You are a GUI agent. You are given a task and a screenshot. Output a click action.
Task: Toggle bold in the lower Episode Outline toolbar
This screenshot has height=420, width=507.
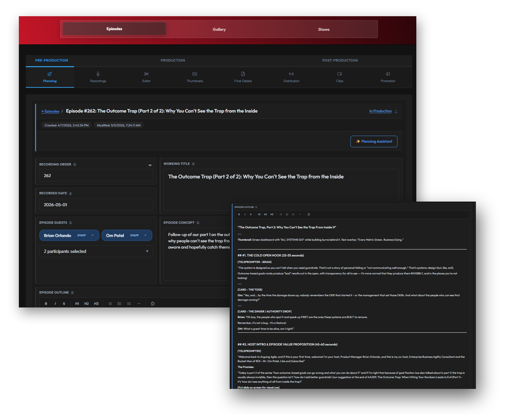pos(46,303)
